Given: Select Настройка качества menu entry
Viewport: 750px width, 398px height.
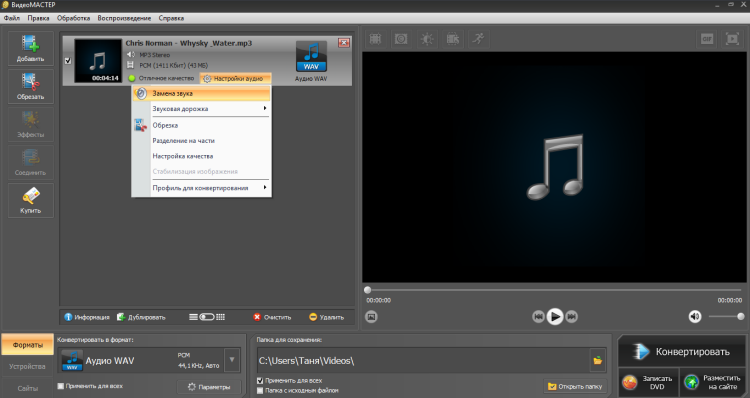Looking at the screenshot, I should [201, 156].
